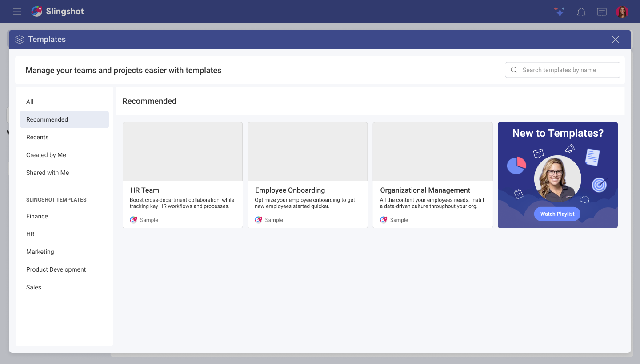Select Created by Me category
Screen dimensions: 640x364
tap(64, 155)
